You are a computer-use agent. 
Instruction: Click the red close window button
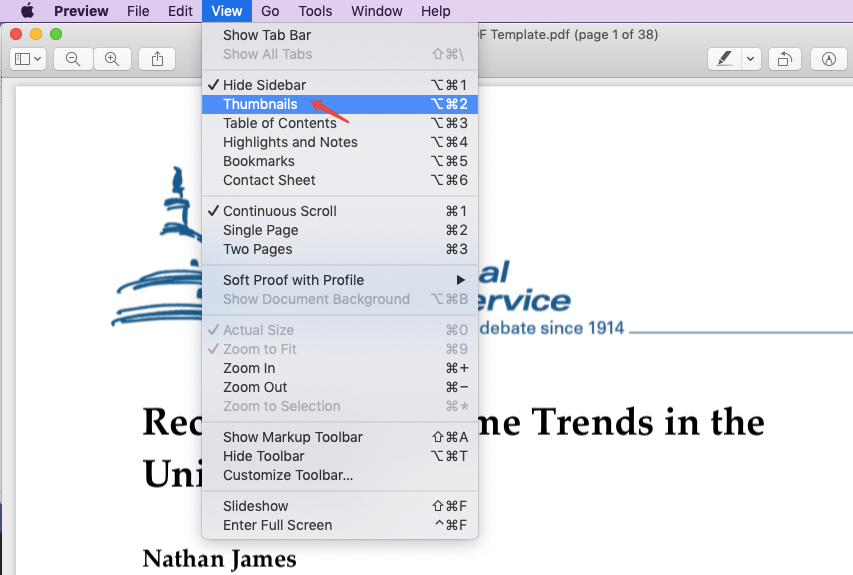pyautogui.click(x=16, y=34)
